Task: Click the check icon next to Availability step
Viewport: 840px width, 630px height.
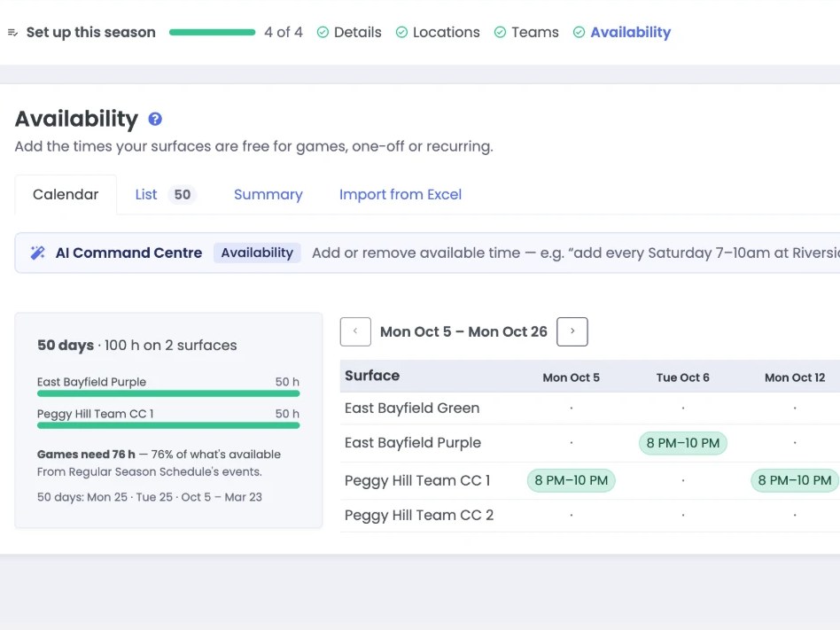Action: coord(579,32)
